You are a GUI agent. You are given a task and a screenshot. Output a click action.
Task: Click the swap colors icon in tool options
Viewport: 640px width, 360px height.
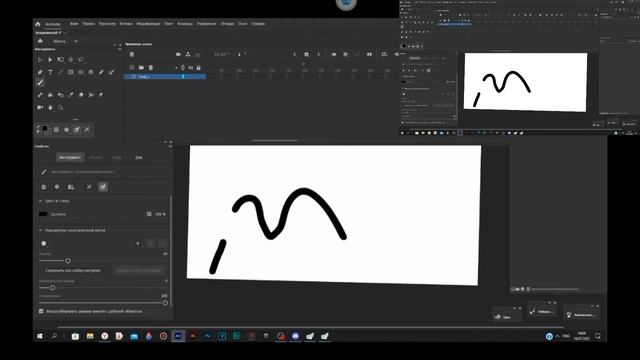point(38,128)
